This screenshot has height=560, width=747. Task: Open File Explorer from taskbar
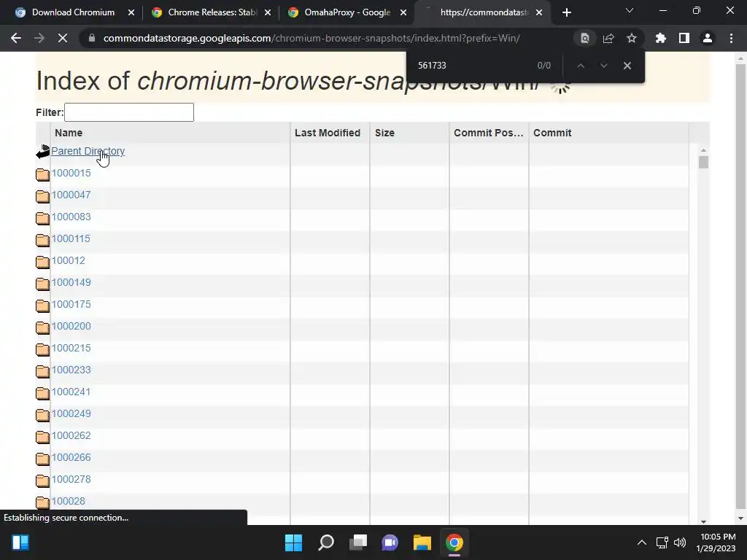(422, 542)
